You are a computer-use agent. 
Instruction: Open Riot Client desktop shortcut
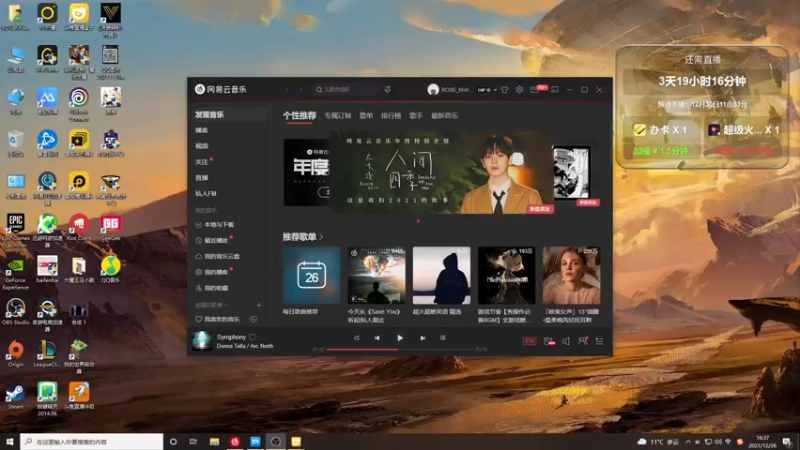(x=79, y=227)
